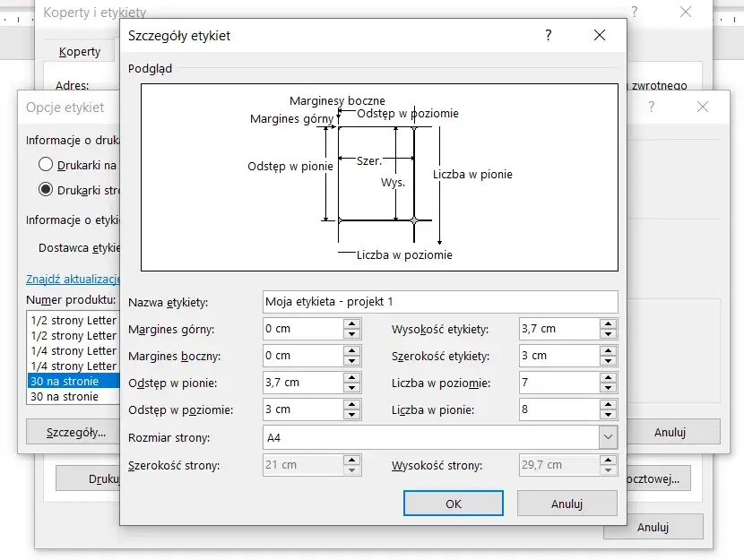Increase the Margines górny value using up arrow
The height and width of the screenshot is (560, 744).
(x=351, y=323)
